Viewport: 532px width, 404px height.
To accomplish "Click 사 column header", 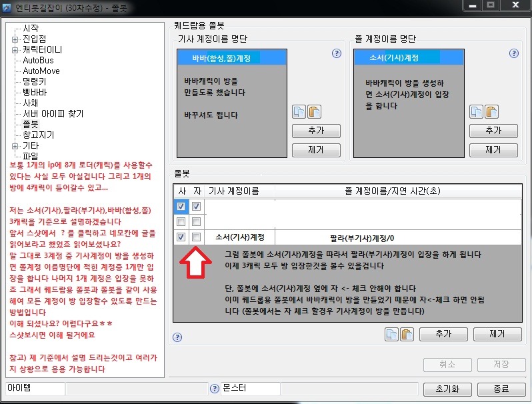I will 181,191.
